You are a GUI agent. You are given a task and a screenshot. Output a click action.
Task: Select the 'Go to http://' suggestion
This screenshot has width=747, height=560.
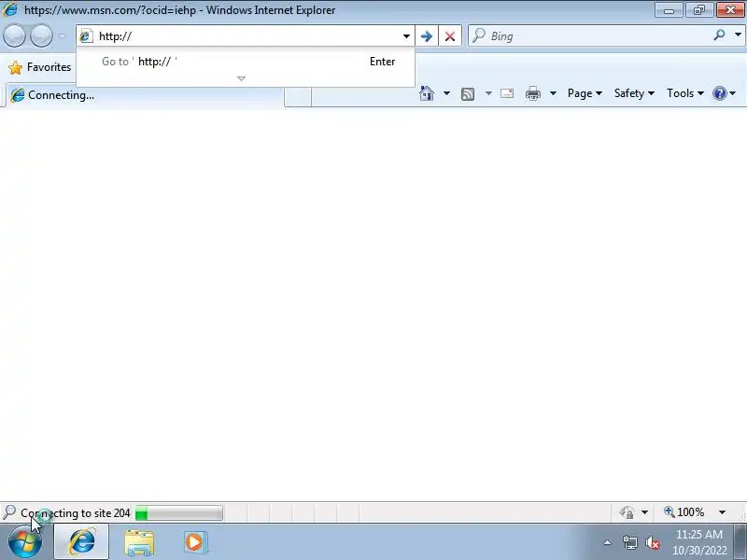point(246,62)
